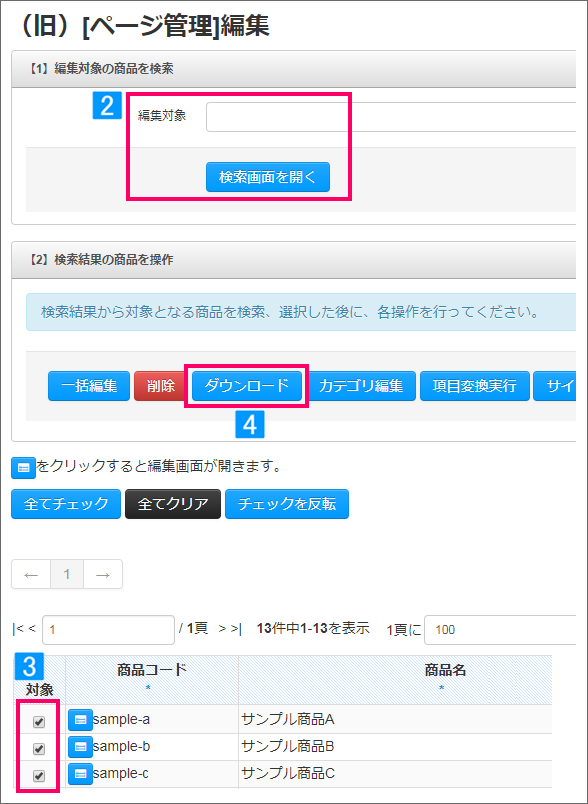
Task: Run 項目変換実行
Action: (x=475, y=386)
